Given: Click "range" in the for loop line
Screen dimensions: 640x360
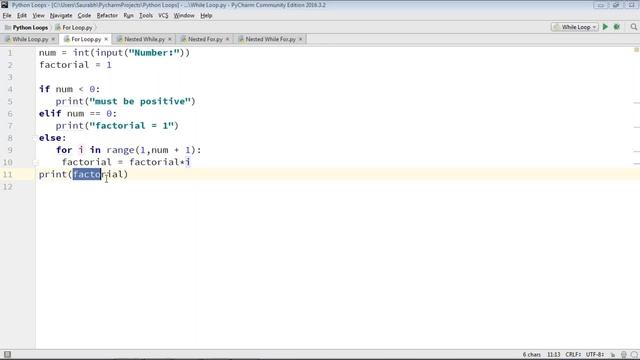Looking at the screenshot, I should (x=120, y=150).
